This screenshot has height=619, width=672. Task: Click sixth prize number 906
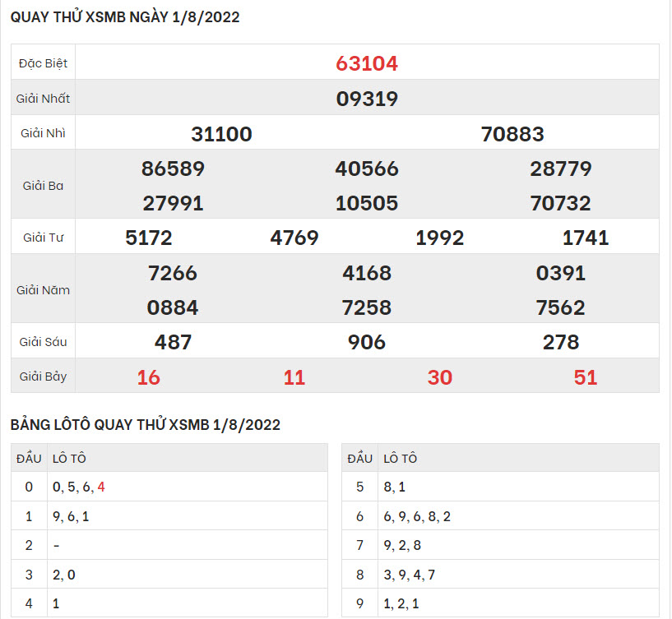click(367, 342)
